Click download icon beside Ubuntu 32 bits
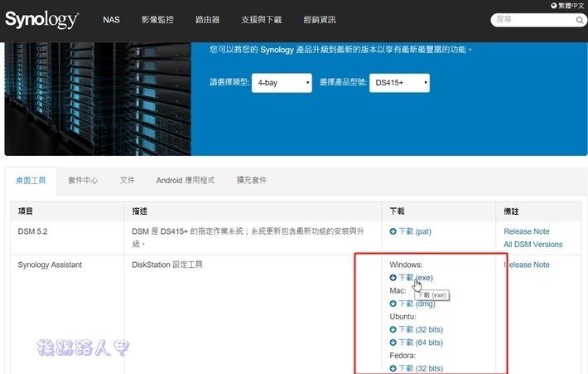The image size is (588, 374). [393, 329]
